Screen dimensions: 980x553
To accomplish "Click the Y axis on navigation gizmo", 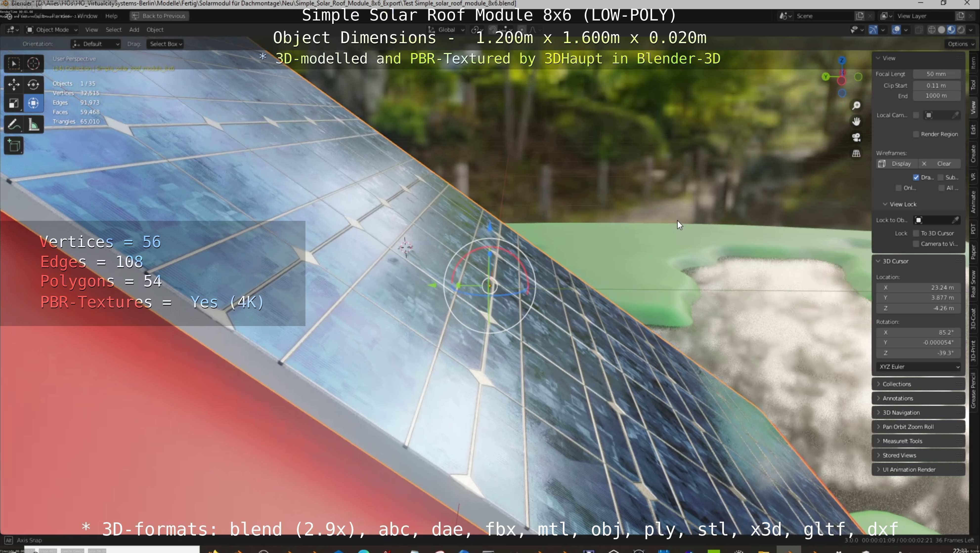I will pyautogui.click(x=825, y=77).
